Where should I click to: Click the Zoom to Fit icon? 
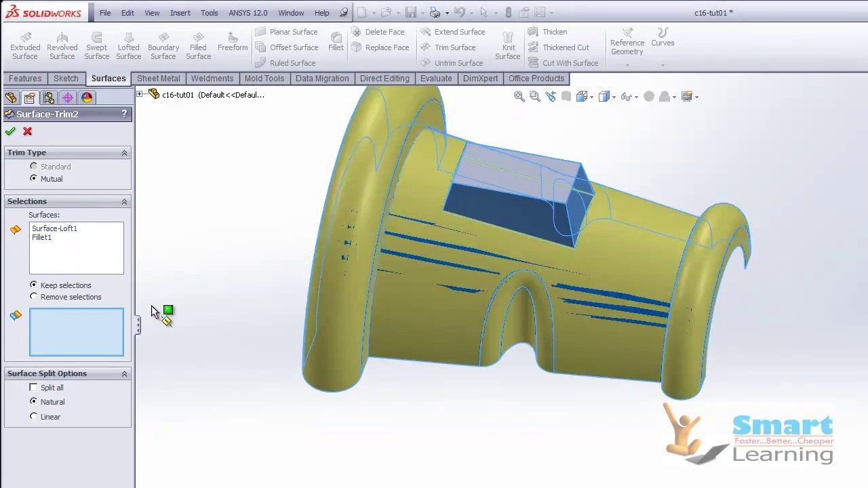click(x=519, y=96)
